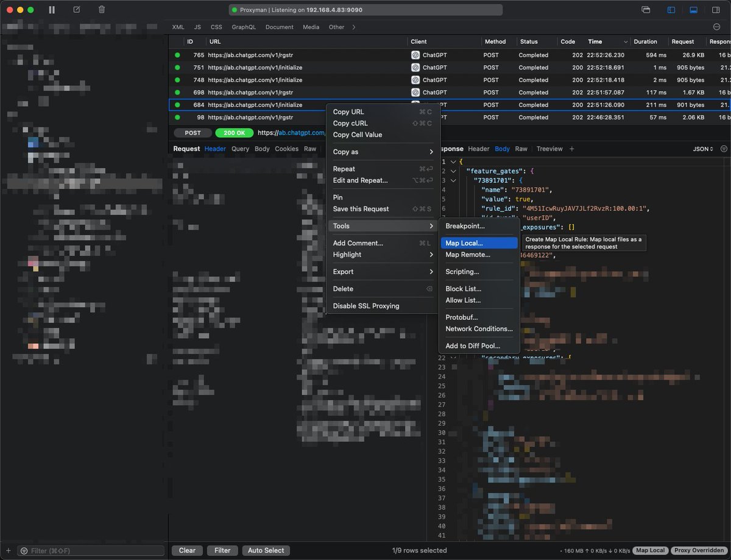This screenshot has height=560, width=731.
Task: Open the Response Treeview tab
Action: pyautogui.click(x=549, y=149)
